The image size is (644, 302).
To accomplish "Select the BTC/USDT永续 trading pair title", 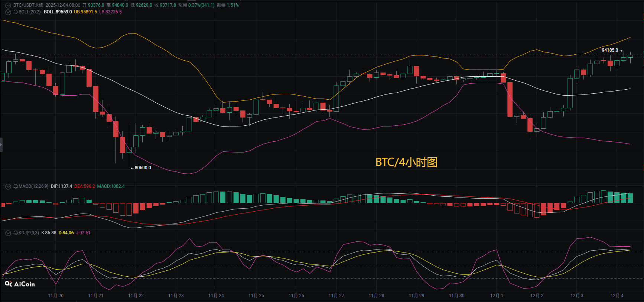I will click(x=28, y=5).
